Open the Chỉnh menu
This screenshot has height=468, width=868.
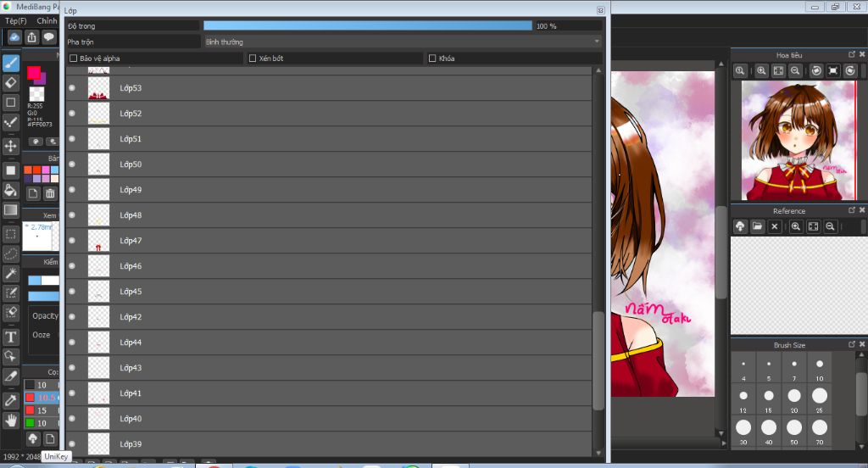click(47, 20)
